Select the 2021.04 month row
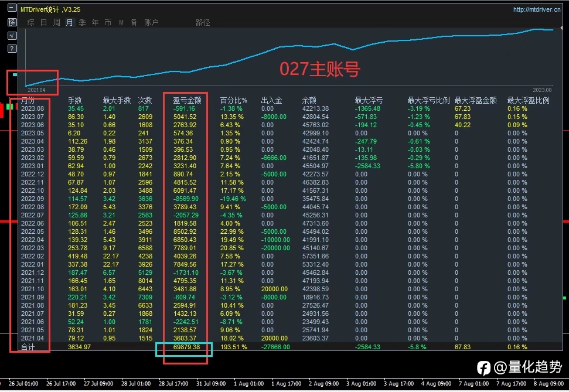The image size is (569, 392). pos(290,338)
